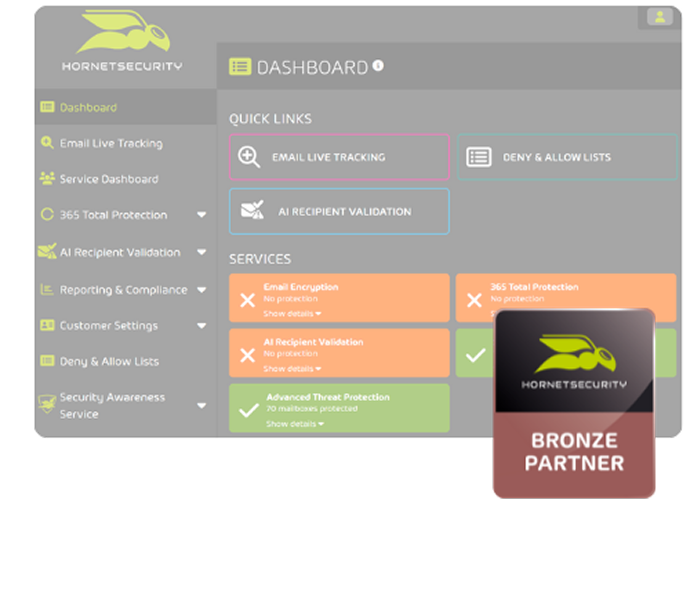Click the HORNETSECURITY wordmark under the logo

(x=122, y=67)
